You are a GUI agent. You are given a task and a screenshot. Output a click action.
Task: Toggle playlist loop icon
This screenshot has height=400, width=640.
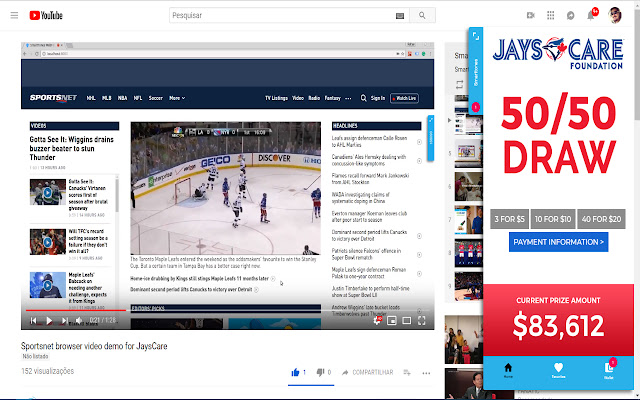[460, 84]
